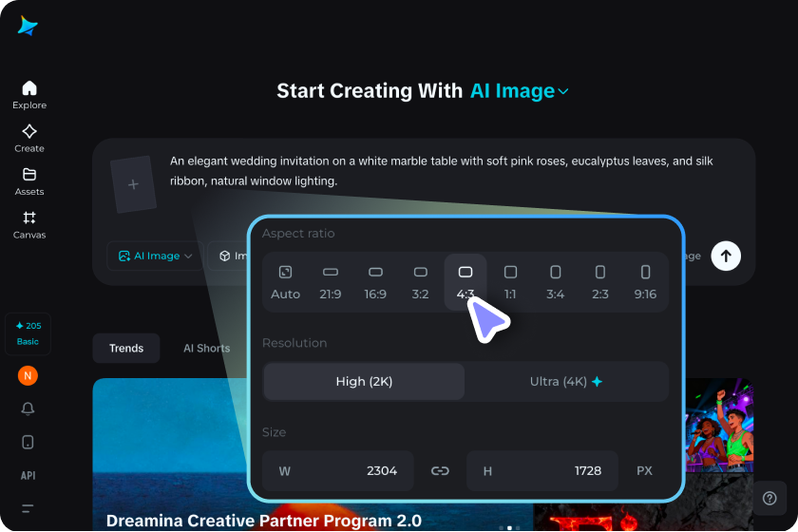Select 21:9 aspect ratio

coord(331,282)
